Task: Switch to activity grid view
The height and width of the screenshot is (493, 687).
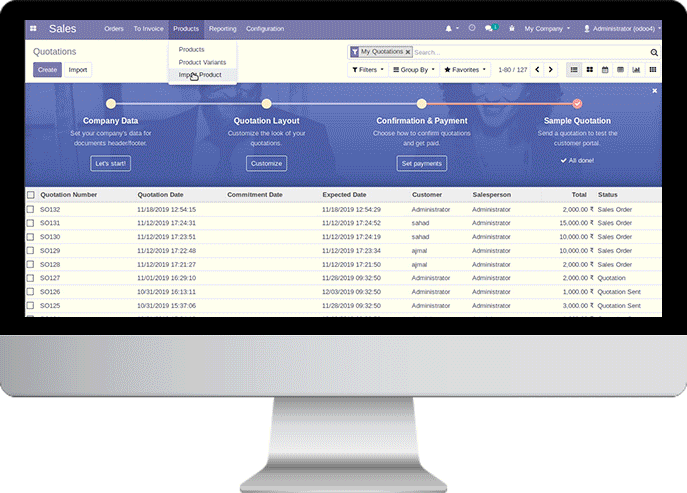Action: [x=653, y=70]
